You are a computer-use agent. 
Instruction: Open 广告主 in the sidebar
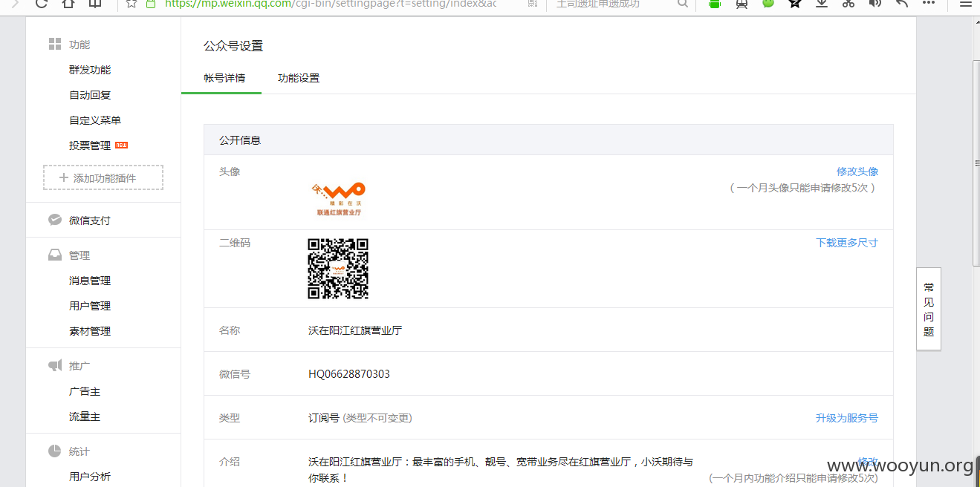coord(85,391)
